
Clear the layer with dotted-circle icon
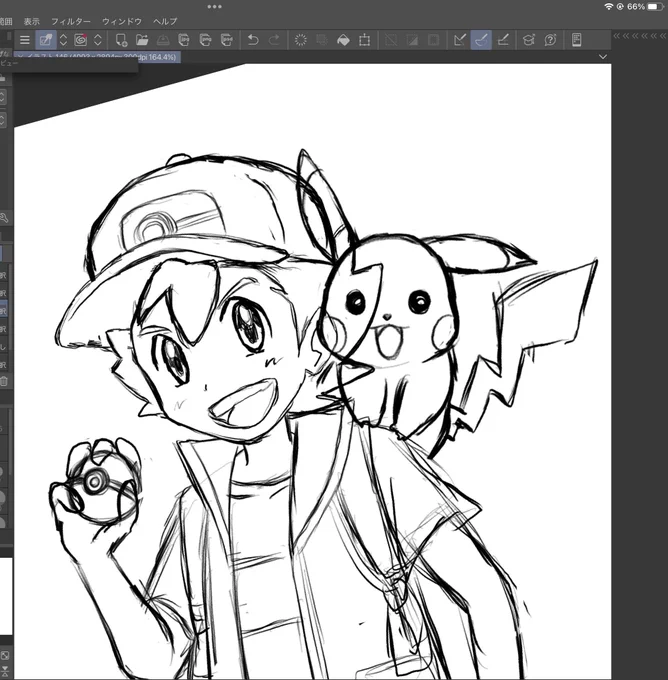[300, 40]
